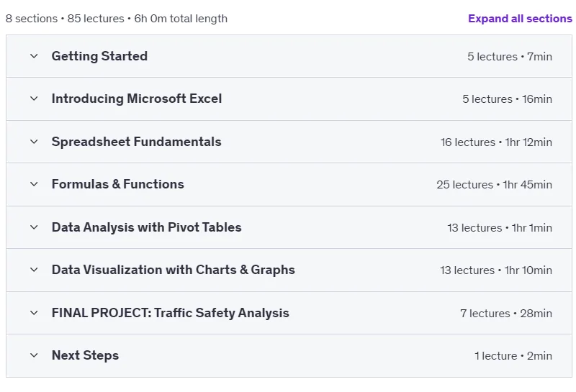Expand the Introducing Microsoft Excel section
Image resolution: width=576 pixels, height=392 pixels.
click(137, 99)
